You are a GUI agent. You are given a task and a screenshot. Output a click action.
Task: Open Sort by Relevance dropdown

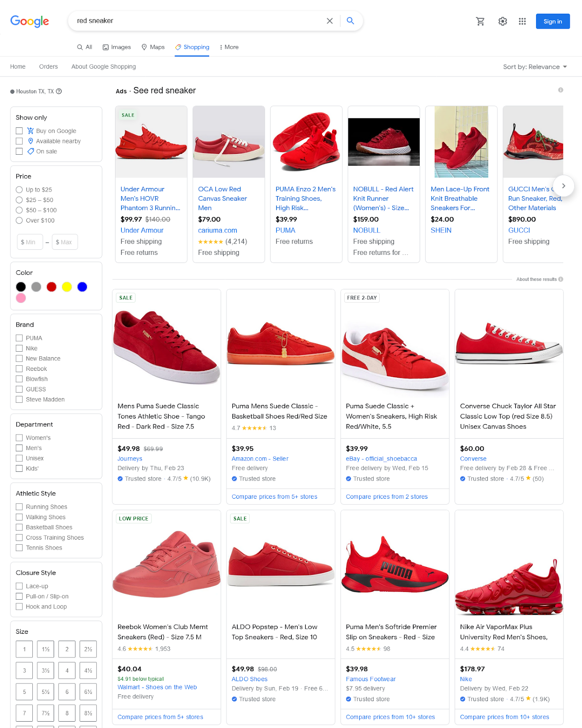pyautogui.click(x=535, y=67)
